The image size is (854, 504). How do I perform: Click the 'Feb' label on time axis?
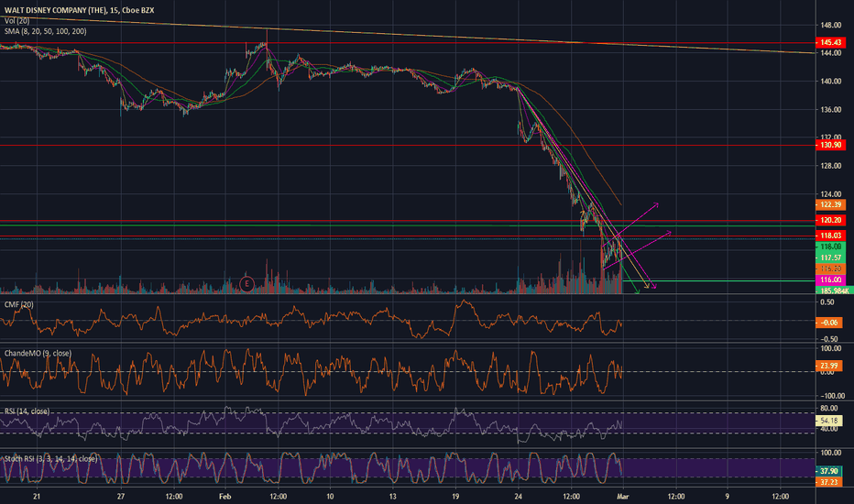point(224,497)
